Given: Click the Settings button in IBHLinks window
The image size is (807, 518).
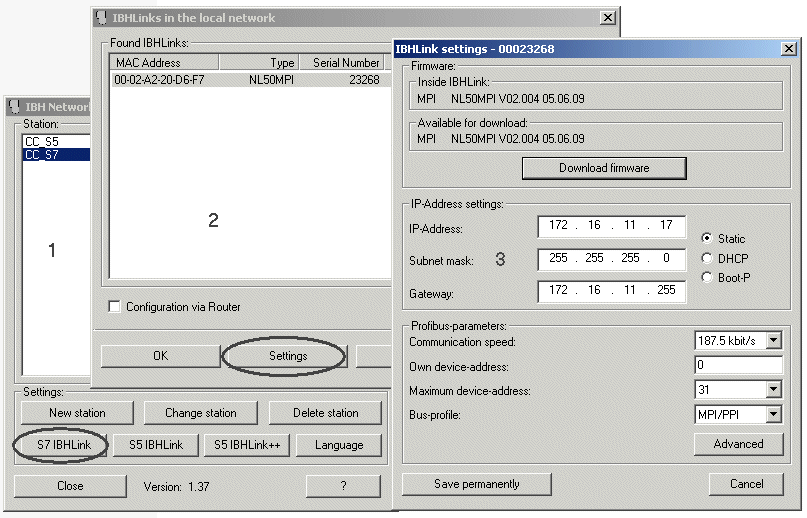Looking at the screenshot, I should click(288, 356).
